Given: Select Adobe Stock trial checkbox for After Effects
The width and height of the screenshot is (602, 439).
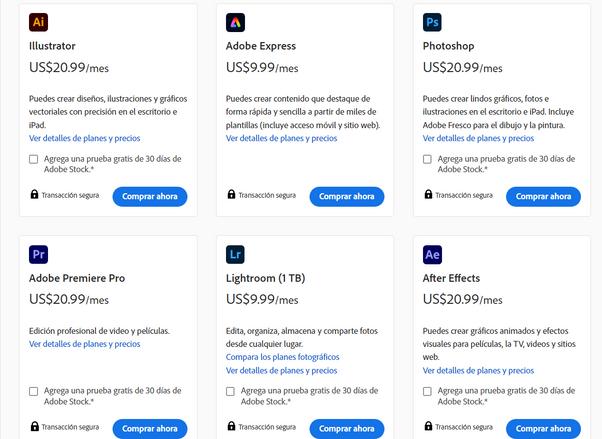Looking at the screenshot, I should [428, 391].
